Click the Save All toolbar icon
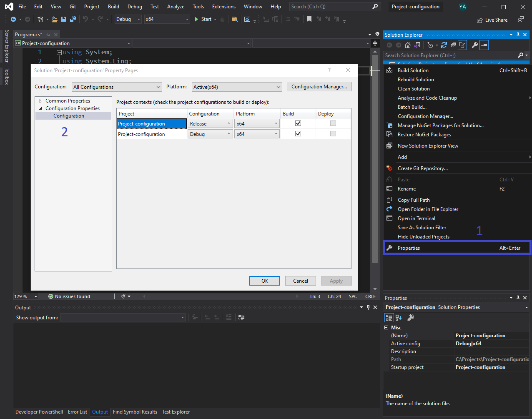532x419 pixels. [72, 19]
